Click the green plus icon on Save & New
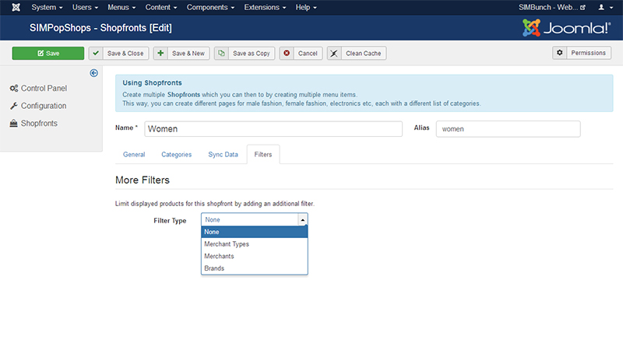This screenshot has width=623, height=364. pos(160,53)
